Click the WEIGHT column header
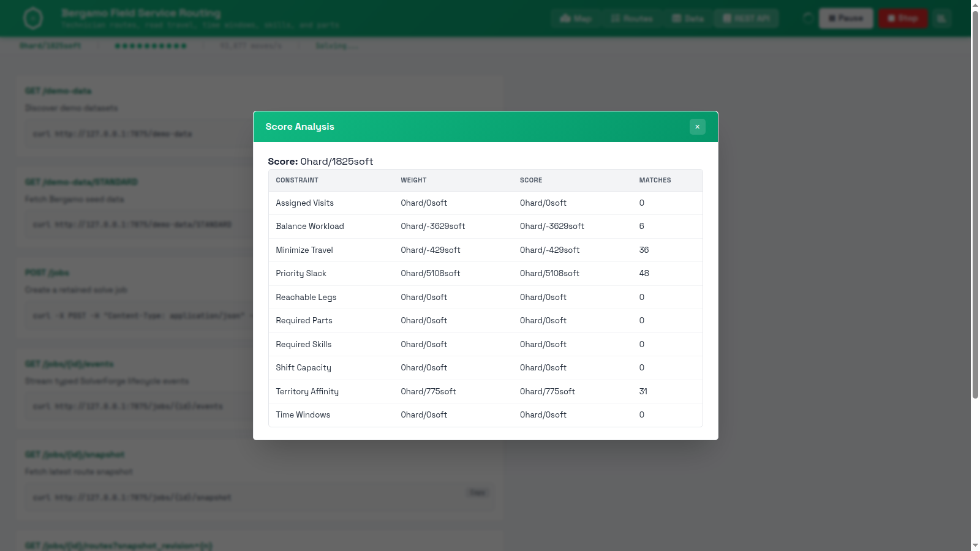The image size is (980, 551). [413, 180]
